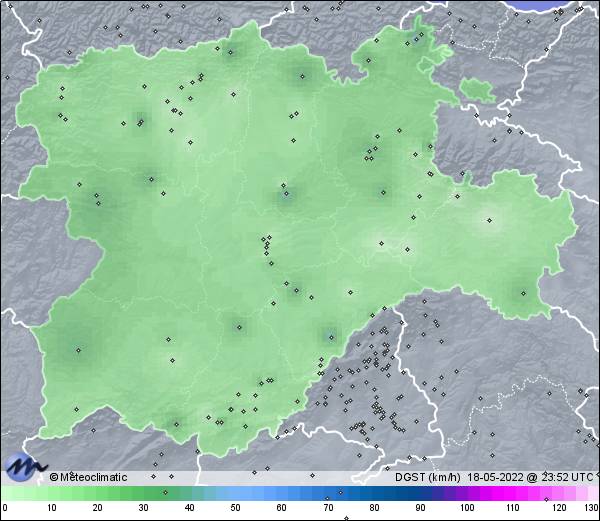Pick the dark blue swatch above 80 label
The width and height of the screenshot is (600, 521).
tap(374, 493)
